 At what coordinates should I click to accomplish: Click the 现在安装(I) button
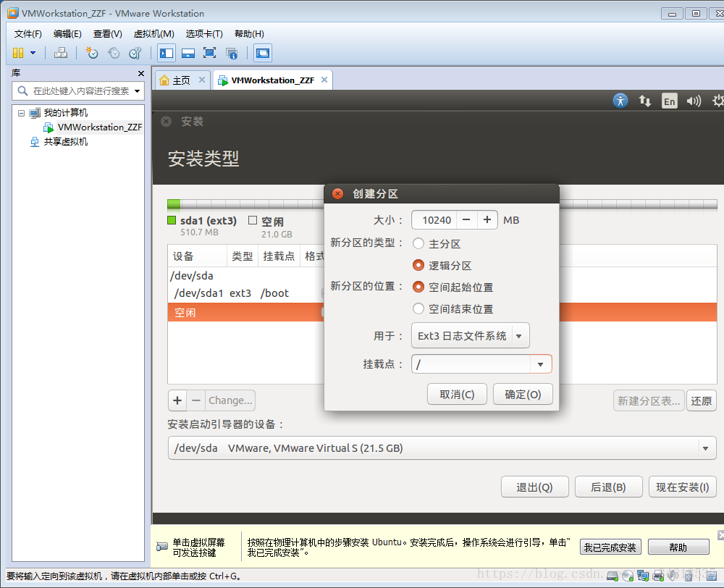[683, 487]
